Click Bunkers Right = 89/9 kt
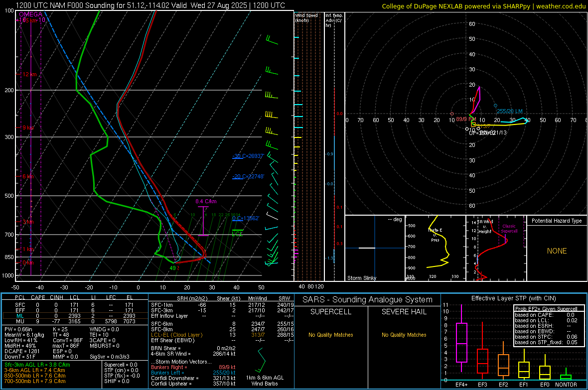 point(193,367)
